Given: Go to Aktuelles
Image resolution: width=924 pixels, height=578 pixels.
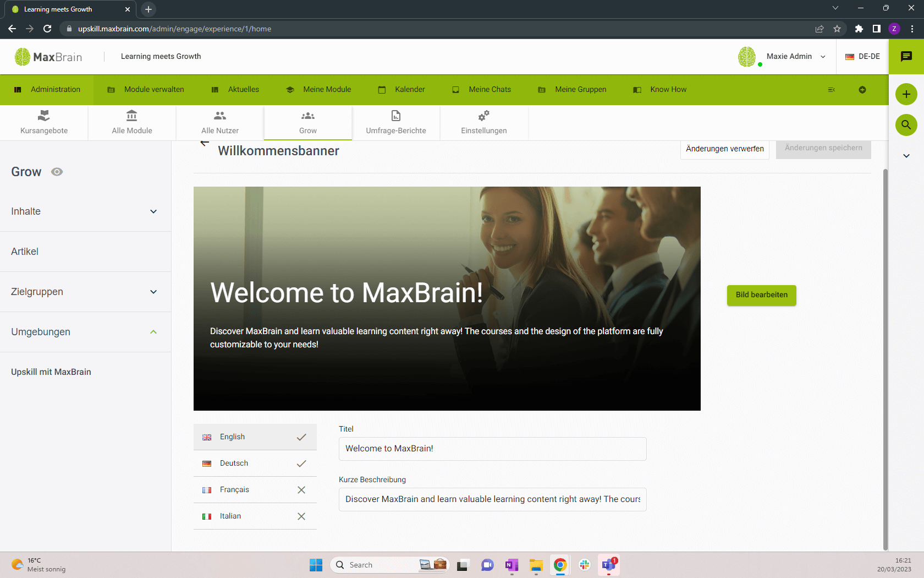Looking at the screenshot, I should (235, 89).
